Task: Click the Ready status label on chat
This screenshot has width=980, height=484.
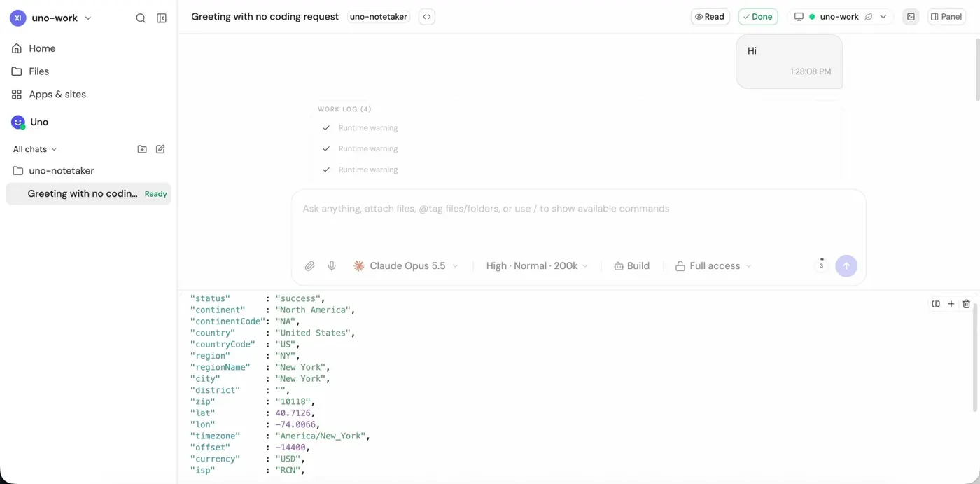Action: [156, 194]
